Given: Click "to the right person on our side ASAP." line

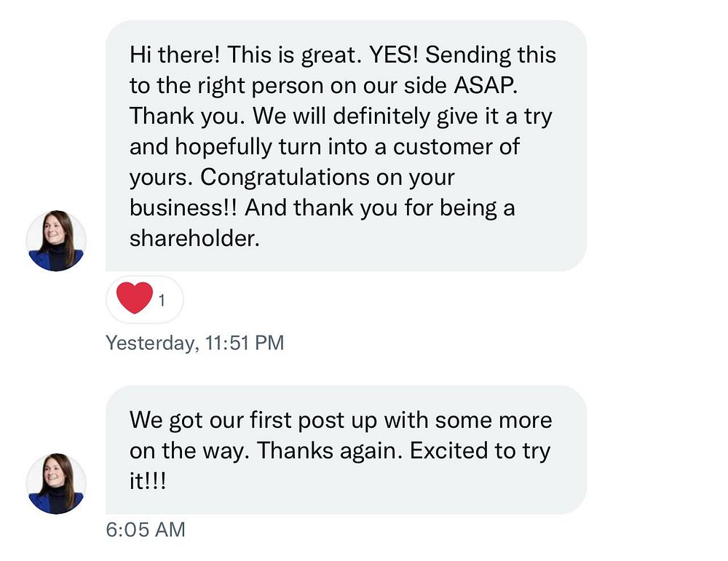Looking at the screenshot, I should coord(324,86).
